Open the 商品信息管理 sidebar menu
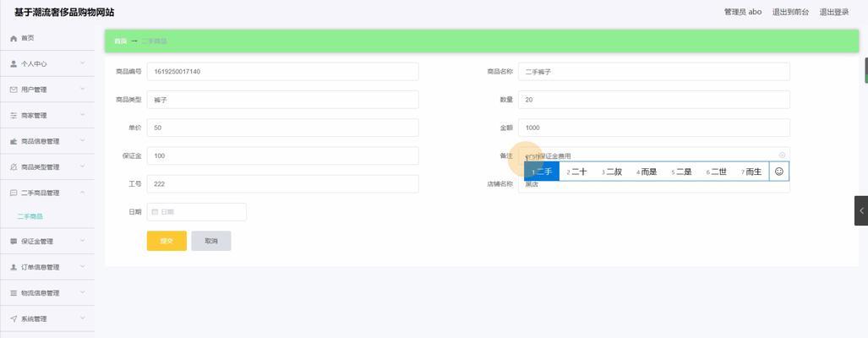Viewport: 868px width, 338px height. 47,142
